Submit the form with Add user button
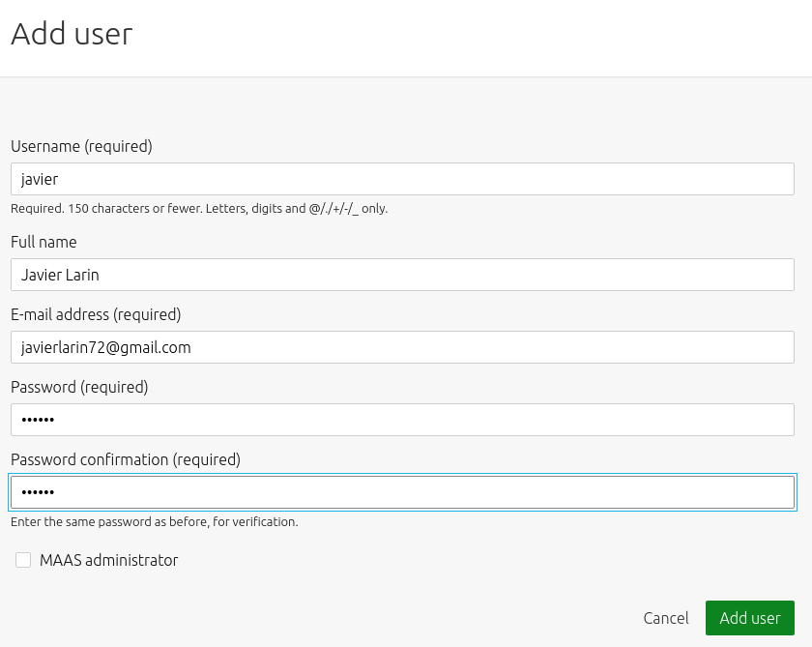 (x=749, y=618)
